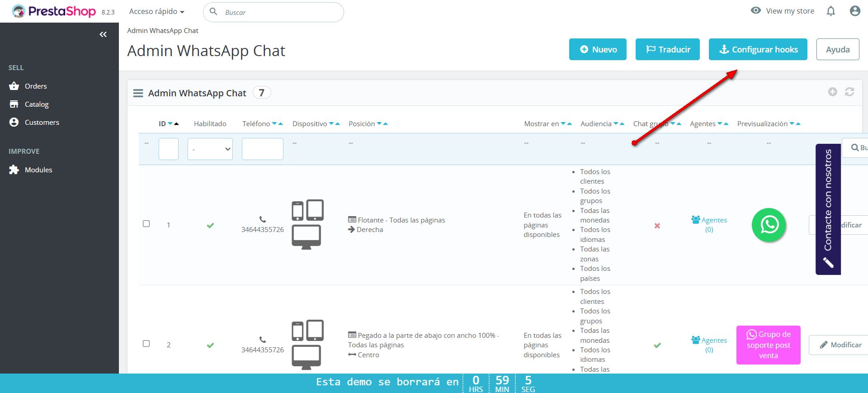Click the Buscar search field

pyautogui.click(x=274, y=12)
